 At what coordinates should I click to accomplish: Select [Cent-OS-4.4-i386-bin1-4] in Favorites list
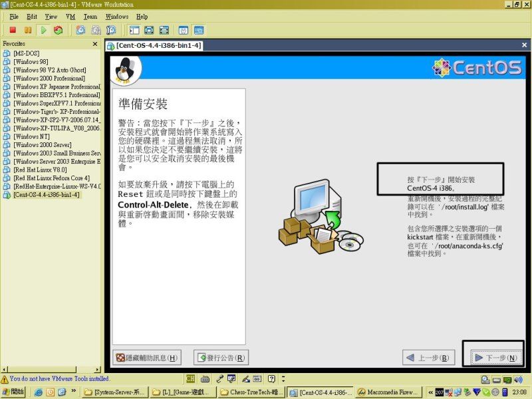point(47,195)
